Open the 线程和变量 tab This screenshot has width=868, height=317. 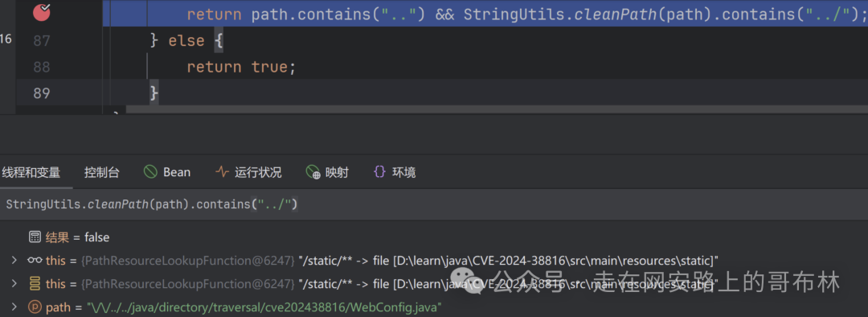(31, 172)
